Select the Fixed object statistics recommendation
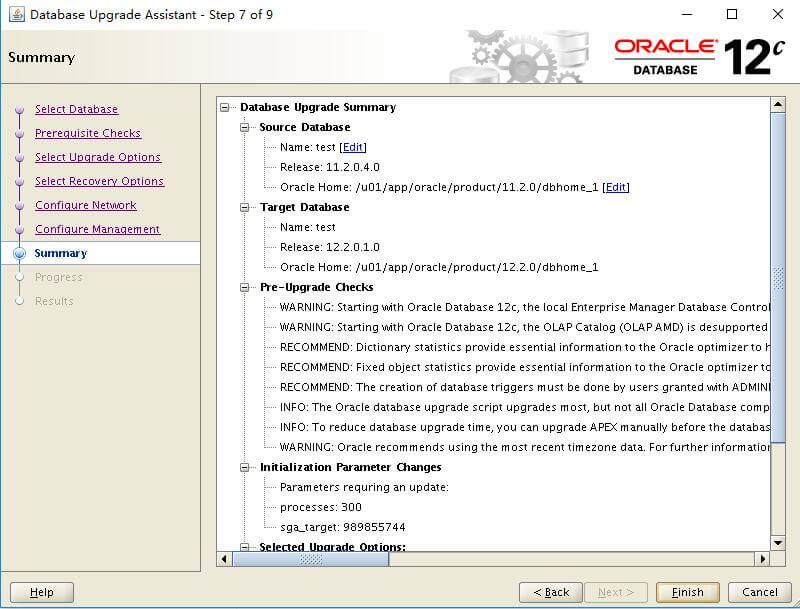 point(524,367)
